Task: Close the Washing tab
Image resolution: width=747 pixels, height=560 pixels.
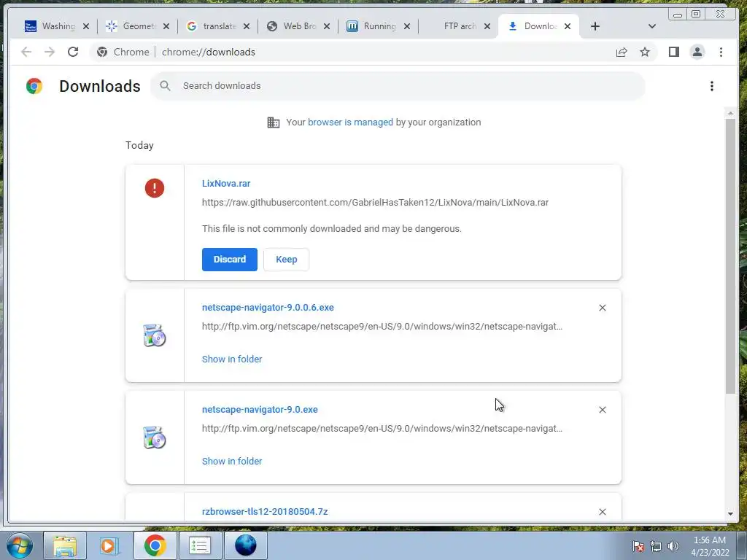Action: pyautogui.click(x=86, y=26)
